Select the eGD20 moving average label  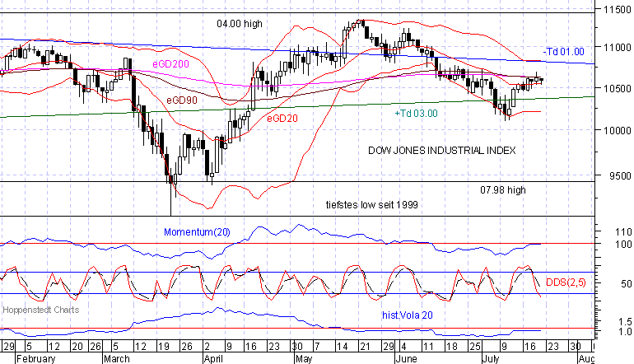(x=282, y=118)
